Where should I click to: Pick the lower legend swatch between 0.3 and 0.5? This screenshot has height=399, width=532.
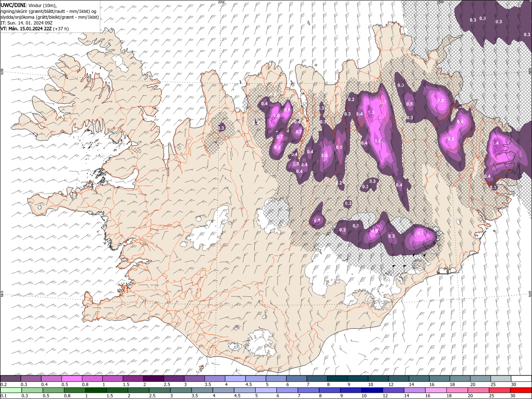[32, 390]
